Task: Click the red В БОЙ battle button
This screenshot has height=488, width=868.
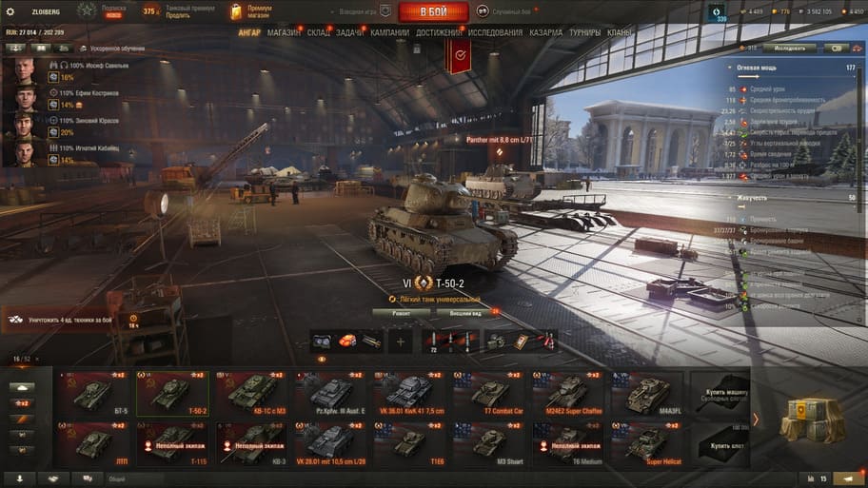Action: pyautogui.click(x=433, y=11)
